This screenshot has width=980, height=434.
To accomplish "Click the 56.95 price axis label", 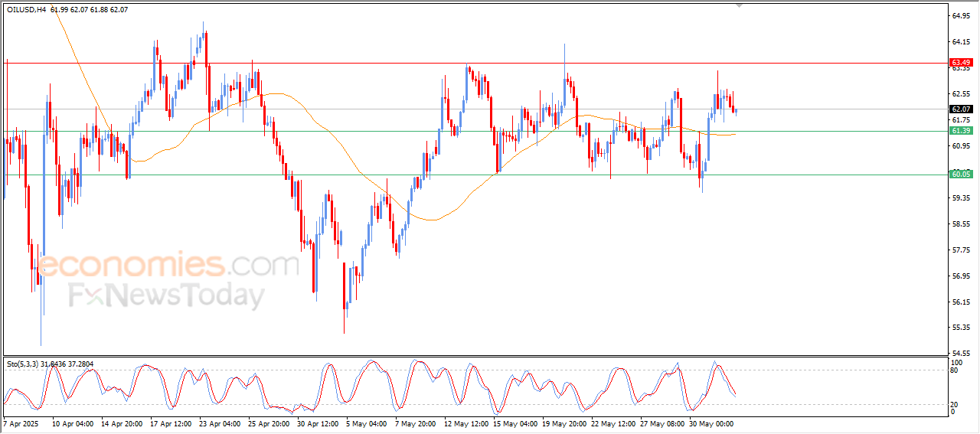I will pos(961,276).
